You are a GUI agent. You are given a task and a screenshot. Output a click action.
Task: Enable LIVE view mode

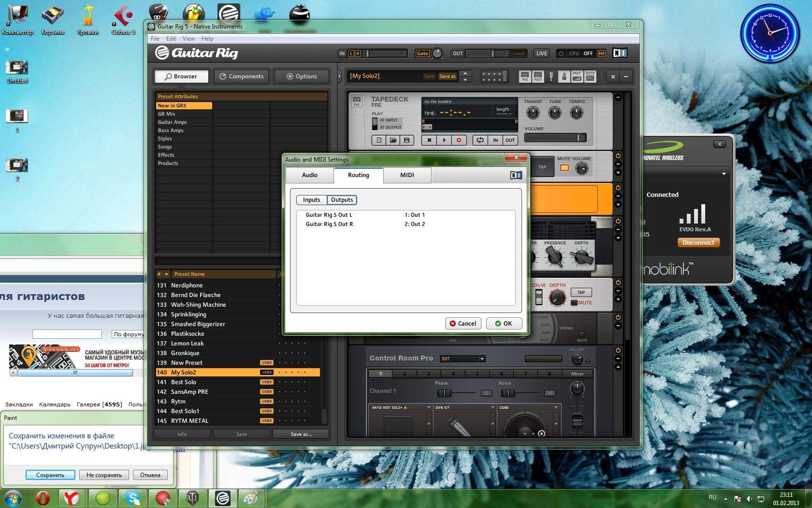541,54
